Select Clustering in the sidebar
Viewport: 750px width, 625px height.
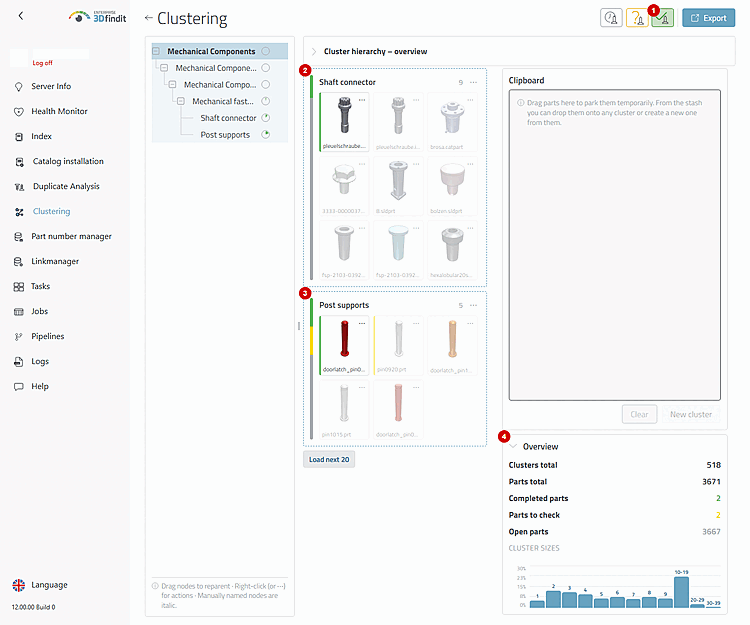tap(51, 211)
